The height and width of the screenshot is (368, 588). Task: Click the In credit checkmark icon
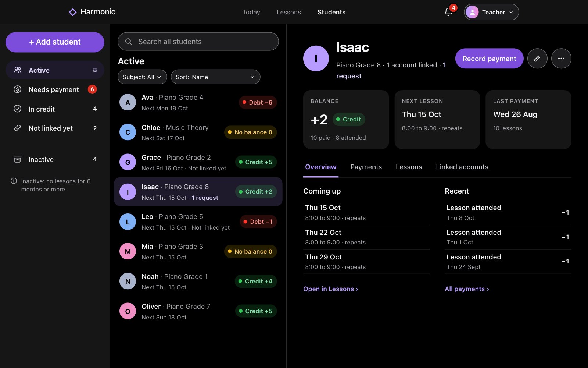(17, 109)
